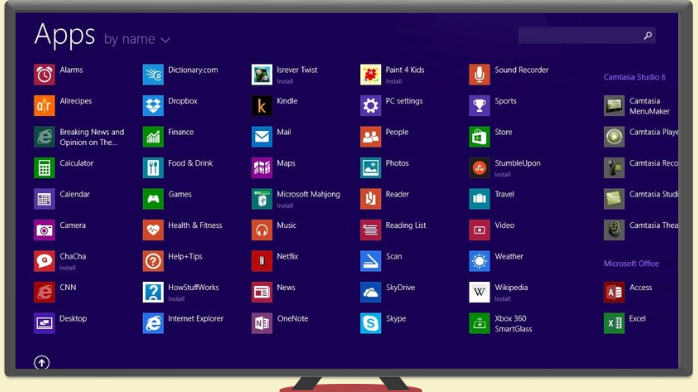Open the Reading List icon
This screenshot has width=698, height=392.
tap(370, 230)
